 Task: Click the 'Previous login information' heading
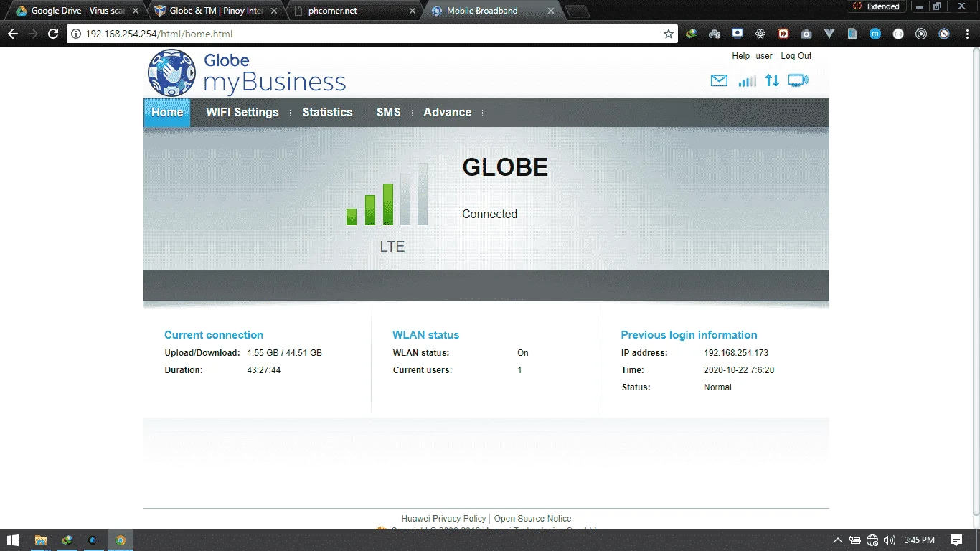[689, 335]
